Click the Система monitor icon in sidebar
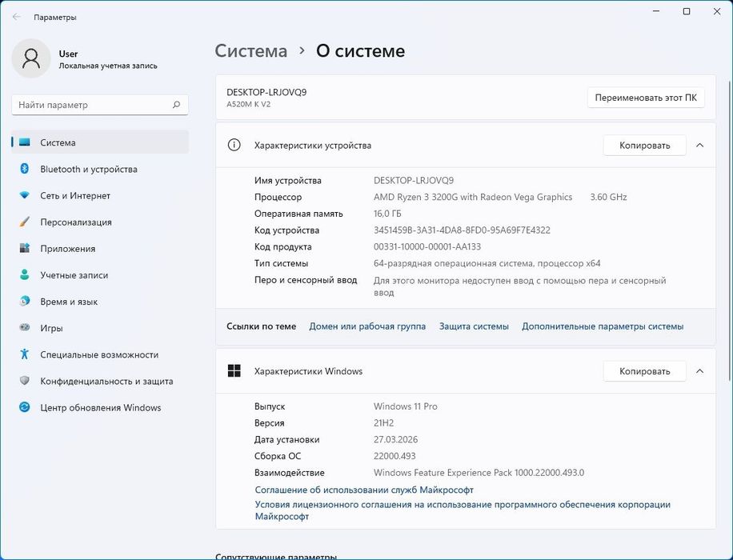733x560 pixels. tap(25, 142)
